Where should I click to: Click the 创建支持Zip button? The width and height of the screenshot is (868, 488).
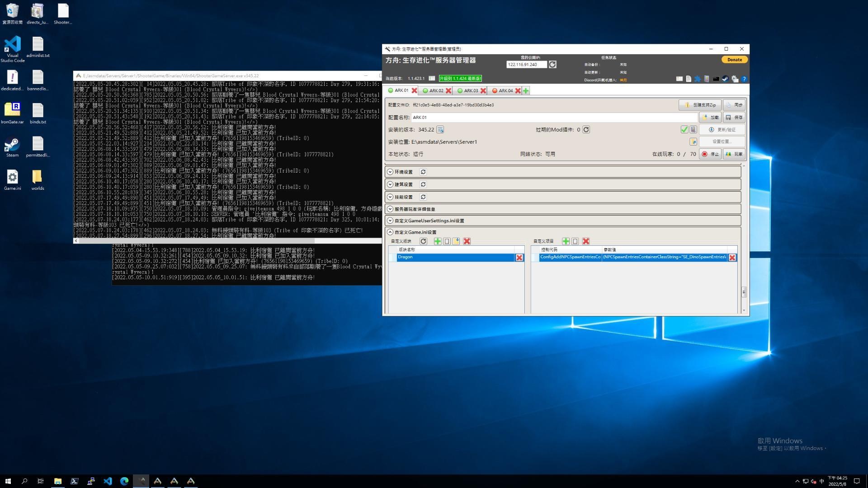click(700, 105)
